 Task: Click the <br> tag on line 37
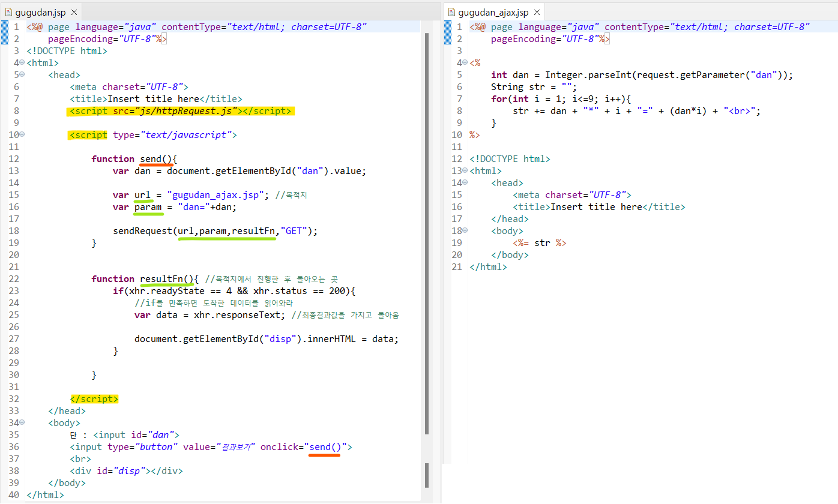pos(80,458)
